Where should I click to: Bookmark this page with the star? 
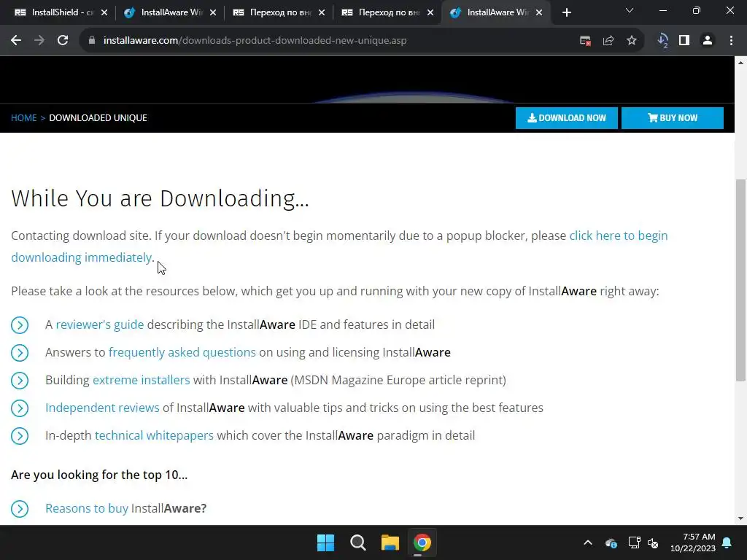(632, 41)
